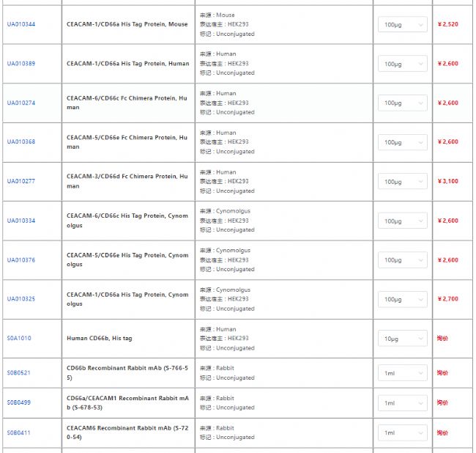Select CEACAM-5/CD66e Fc Chimera Protein, Human name

127,141
